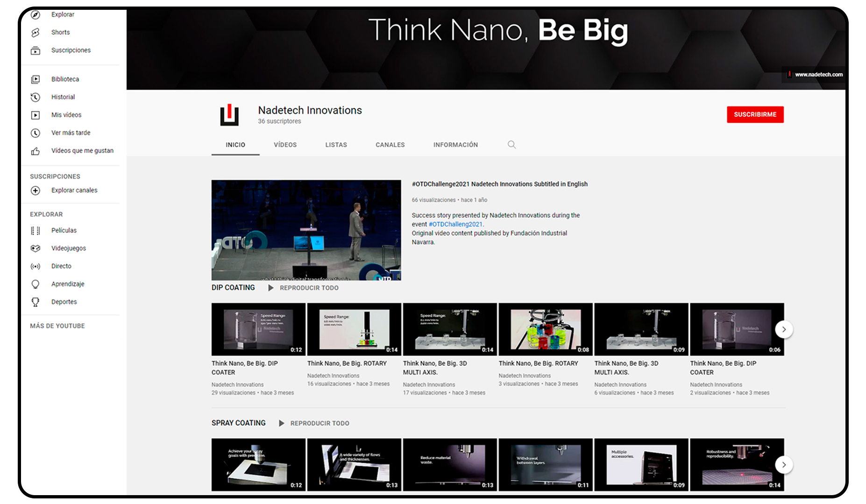Open the colorful beakers ROTARY video thumbnail
Image resolution: width=866 pixels, height=504 pixels.
coord(545,329)
